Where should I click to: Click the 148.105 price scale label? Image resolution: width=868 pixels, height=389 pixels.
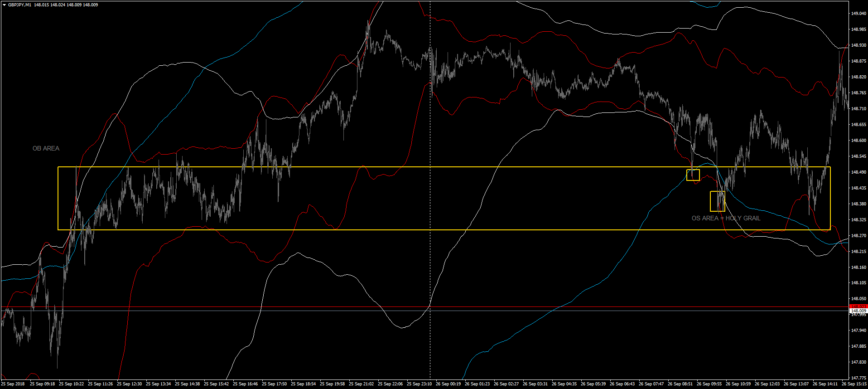858,283
